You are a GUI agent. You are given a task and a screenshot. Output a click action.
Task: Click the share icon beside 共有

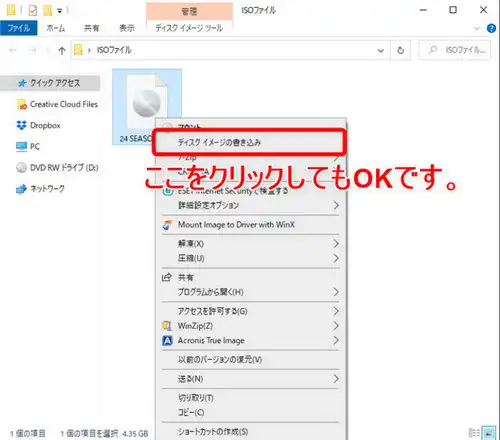(x=167, y=277)
